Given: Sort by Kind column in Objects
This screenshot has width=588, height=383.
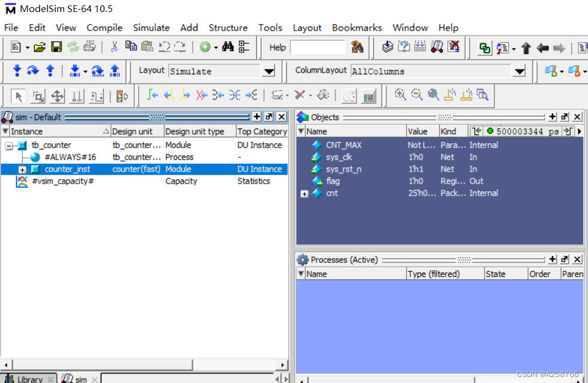Looking at the screenshot, I should (x=454, y=131).
